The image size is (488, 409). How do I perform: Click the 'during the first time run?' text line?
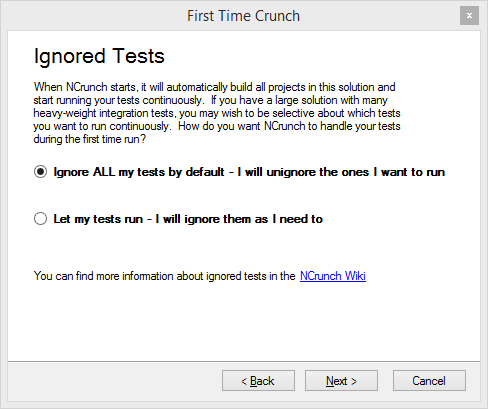(90, 139)
